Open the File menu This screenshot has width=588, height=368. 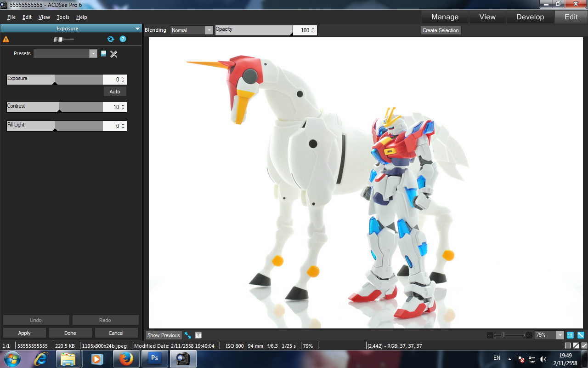coord(11,17)
